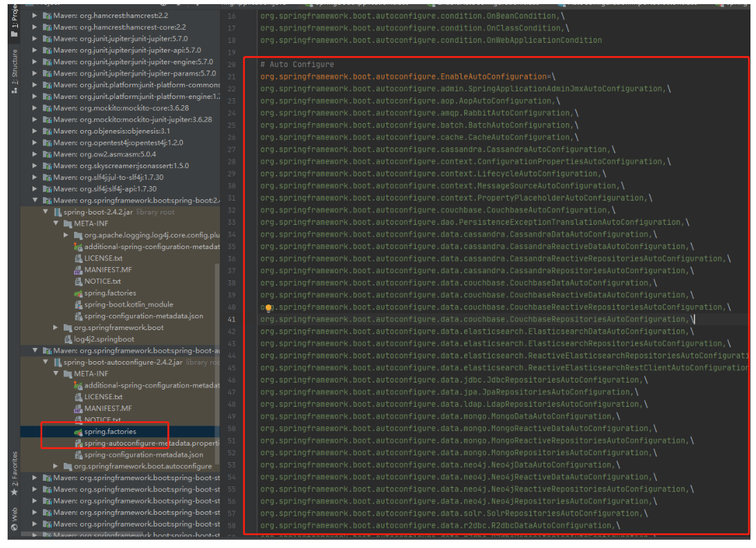Click the folder icon of org.apache.logging.log4j.core.config package
This screenshot has width=756, height=548.
pos(78,235)
